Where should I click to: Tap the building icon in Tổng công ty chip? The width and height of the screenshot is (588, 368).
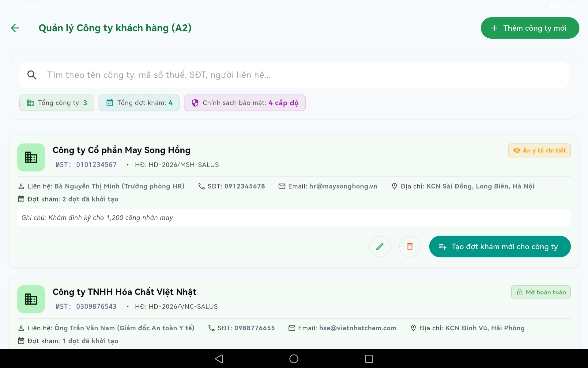coord(30,103)
